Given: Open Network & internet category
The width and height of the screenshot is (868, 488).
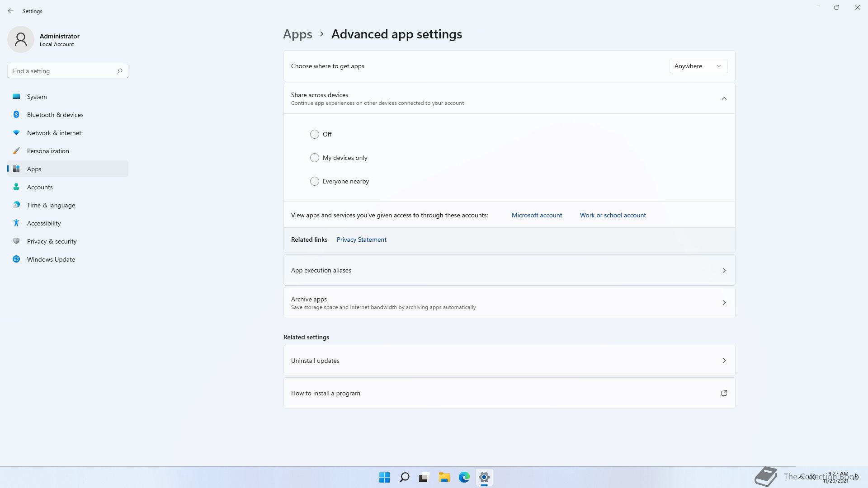Looking at the screenshot, I should point(68,133).
